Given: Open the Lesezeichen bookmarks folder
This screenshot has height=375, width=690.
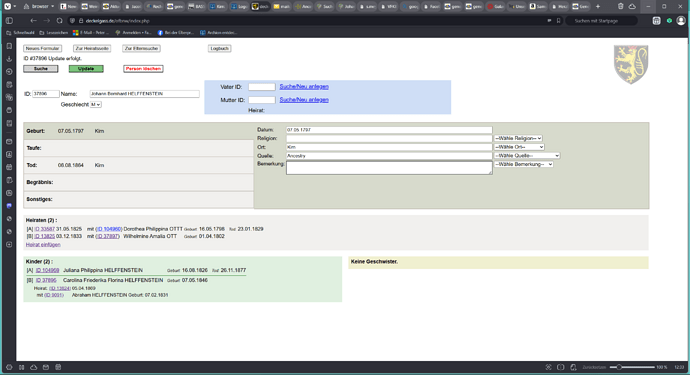Looking at the screenshot, I should [x=54, y=33].
